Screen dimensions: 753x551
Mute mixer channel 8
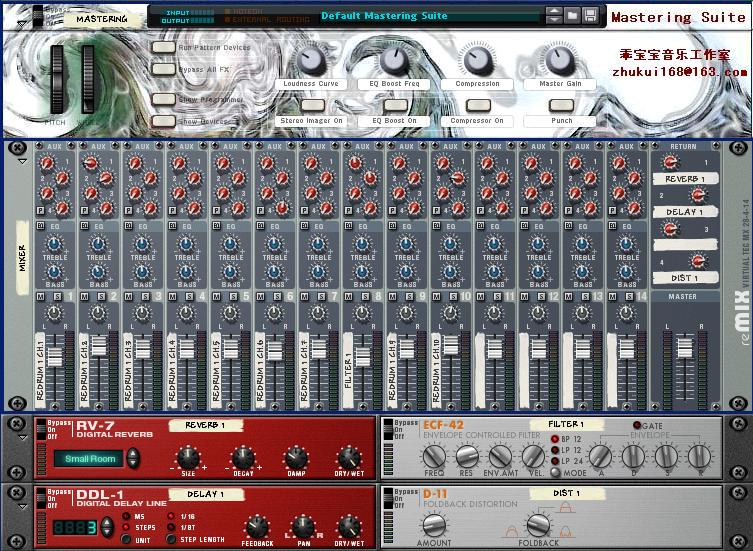[348, 297]
